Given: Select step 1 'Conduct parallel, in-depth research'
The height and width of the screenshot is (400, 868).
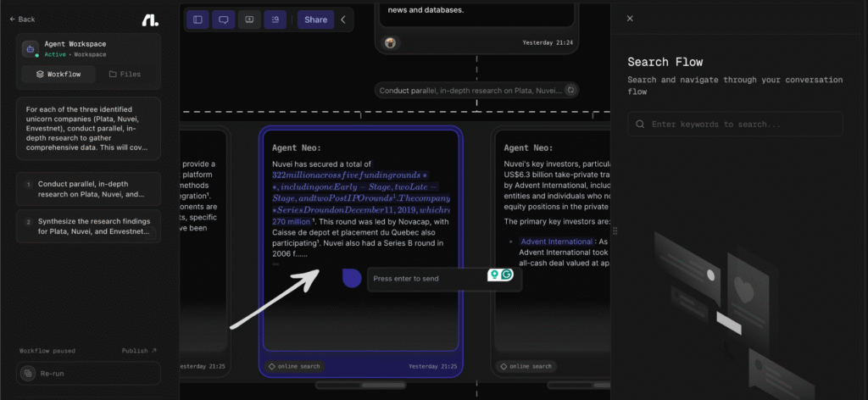Looking at the screenshot, I should pos(88,189).
